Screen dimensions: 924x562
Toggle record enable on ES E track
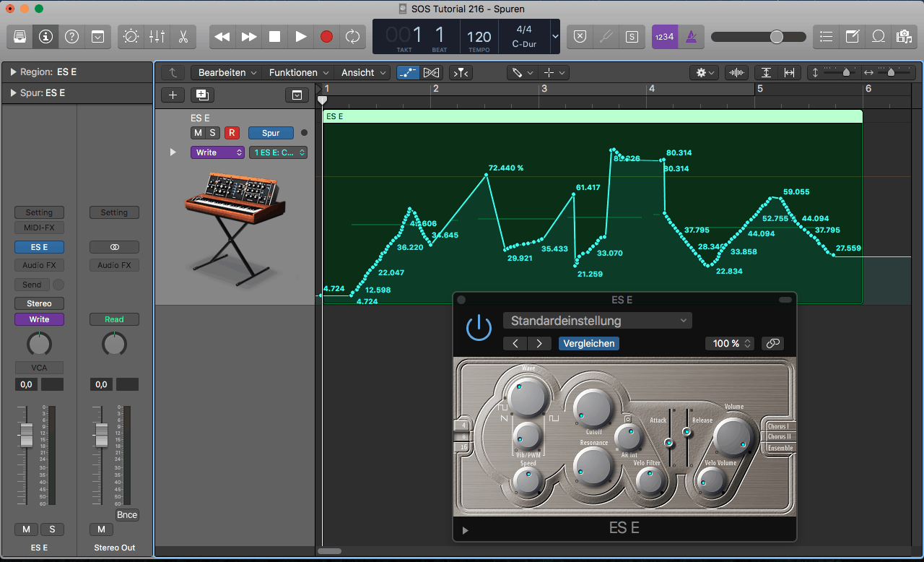click(232, 133)
